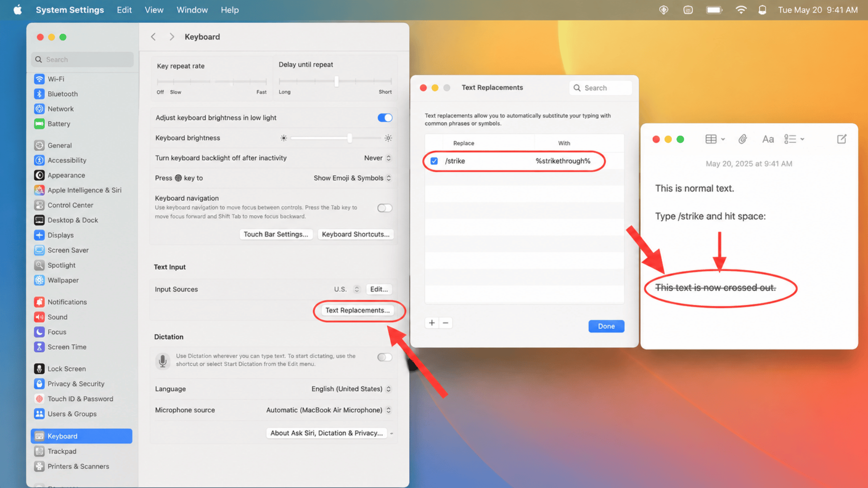Click the Text Replacements button

tap(358, 311)
